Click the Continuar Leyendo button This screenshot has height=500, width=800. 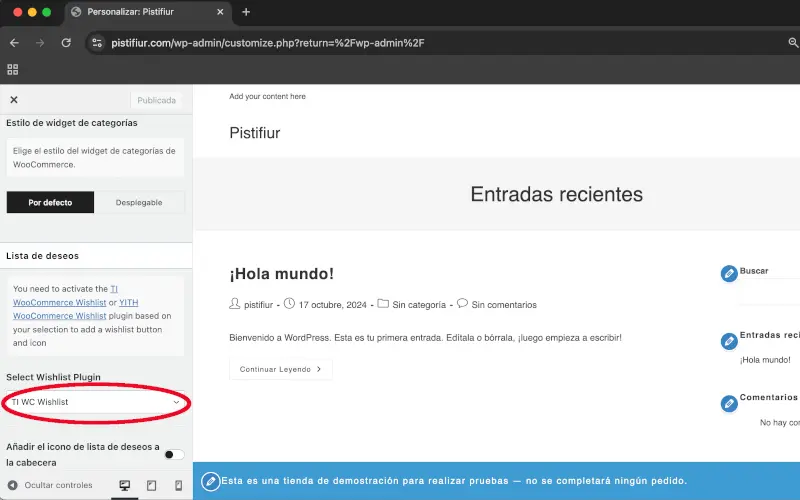click(281, 369)
